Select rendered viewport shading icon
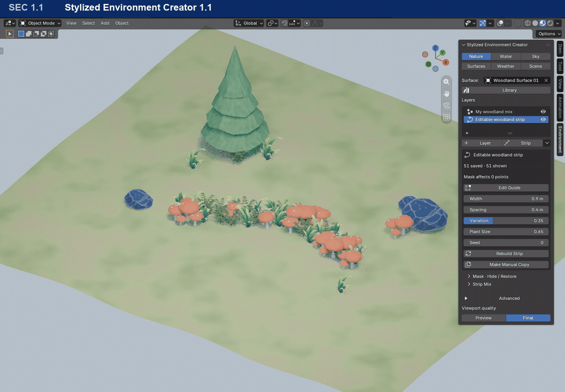The width and height of the screenshot is (565, 392). 550,23
